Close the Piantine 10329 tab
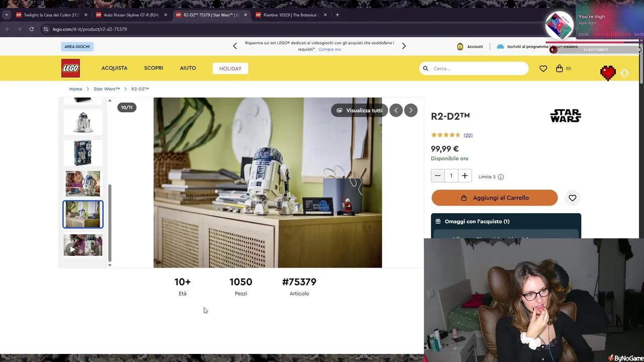 pyautogui.click(x=325, y=15)
